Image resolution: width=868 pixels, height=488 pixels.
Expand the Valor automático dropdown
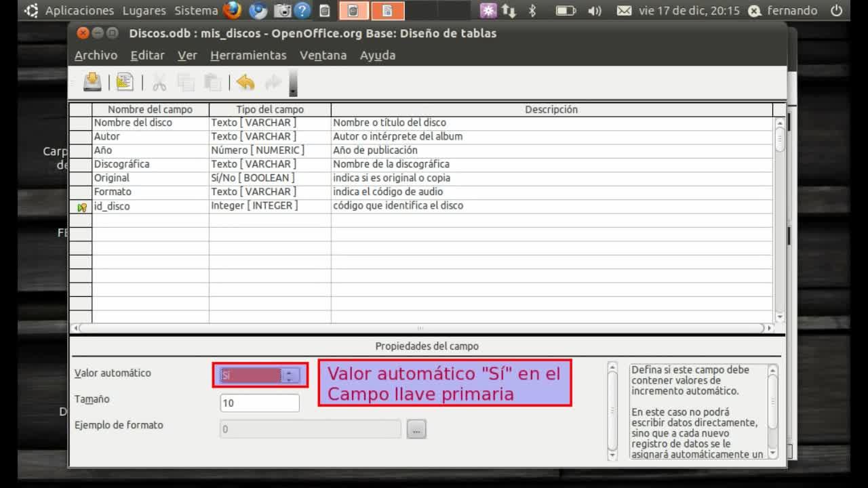point(290,375)
